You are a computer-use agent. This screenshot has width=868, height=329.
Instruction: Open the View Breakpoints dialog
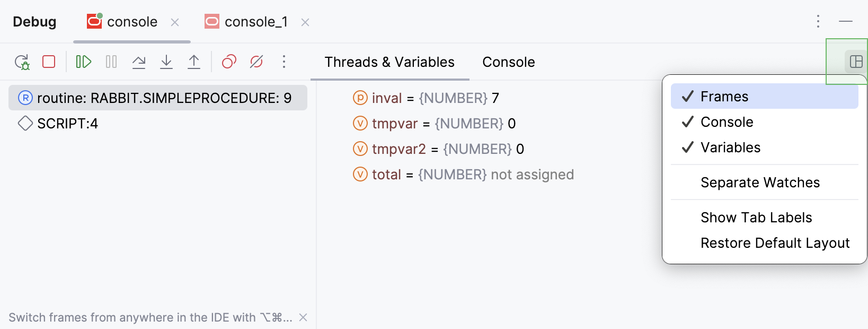229,62
